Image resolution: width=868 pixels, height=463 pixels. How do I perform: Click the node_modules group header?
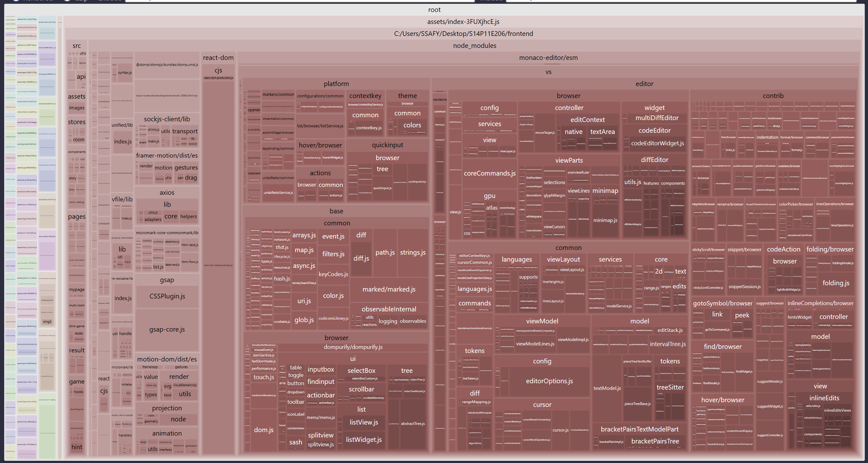tap(474, 46)
